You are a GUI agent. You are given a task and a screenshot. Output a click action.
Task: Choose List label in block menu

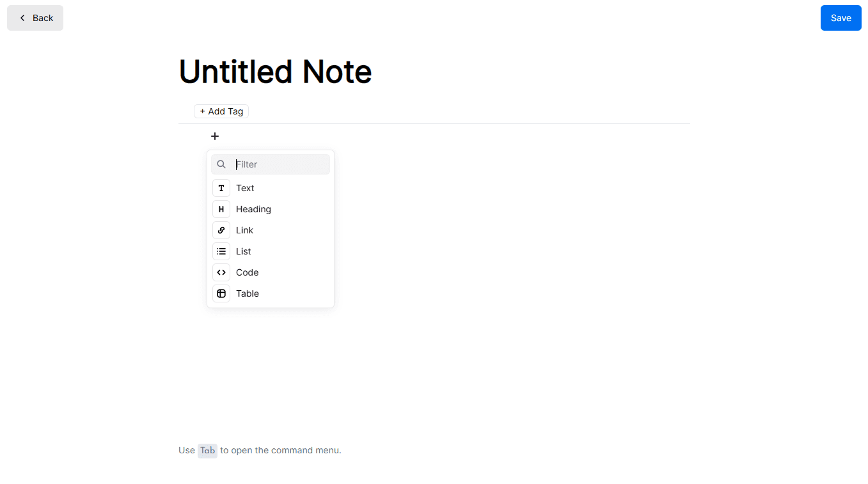[x=243, y=251]
